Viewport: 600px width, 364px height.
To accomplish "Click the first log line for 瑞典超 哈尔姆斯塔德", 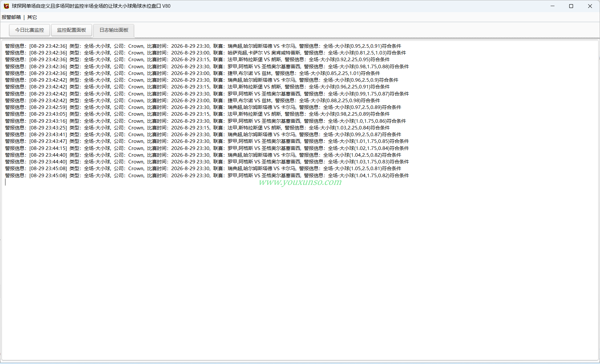I will [203, 46].
